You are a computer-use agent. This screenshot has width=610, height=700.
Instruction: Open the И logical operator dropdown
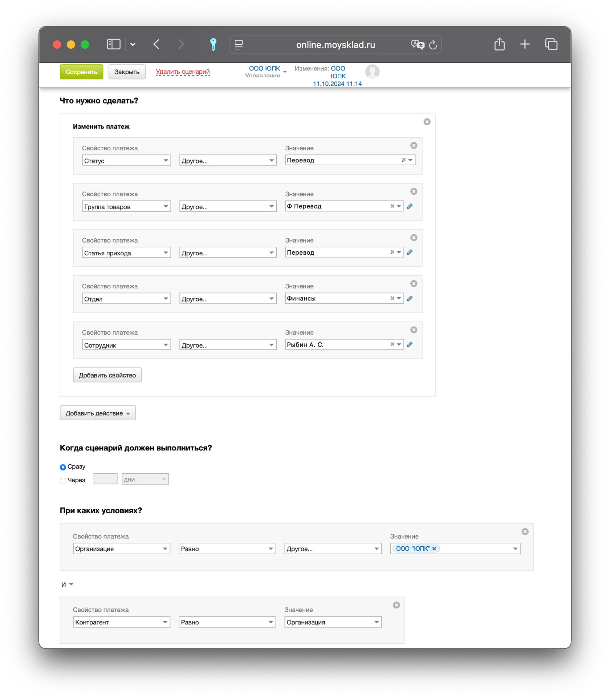[x=67, y=584]
